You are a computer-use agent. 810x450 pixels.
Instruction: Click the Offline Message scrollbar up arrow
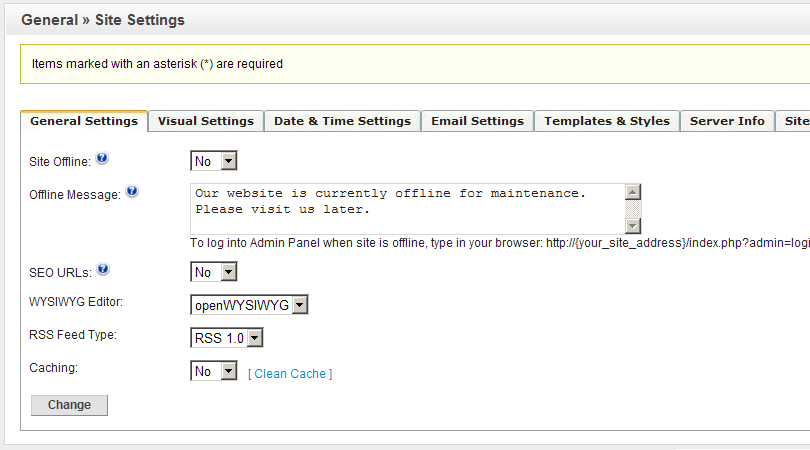632,192
